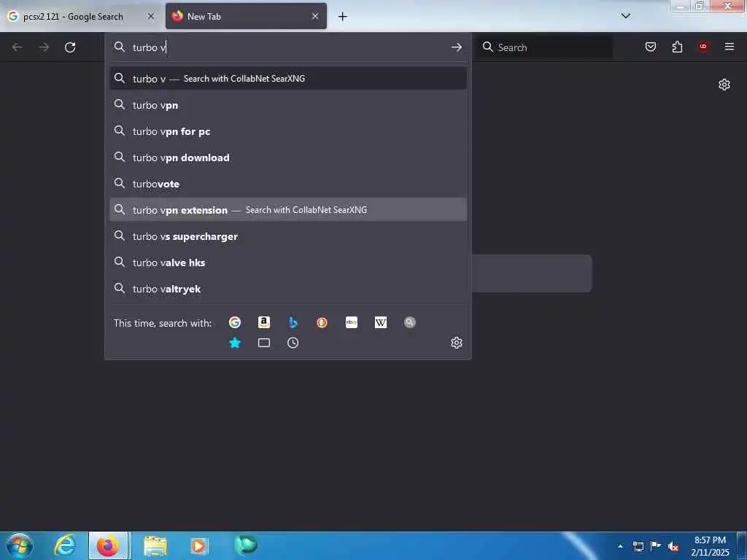Open the uBlock Origin extension icon
This screenshot has width=747, height=560.
703,47
